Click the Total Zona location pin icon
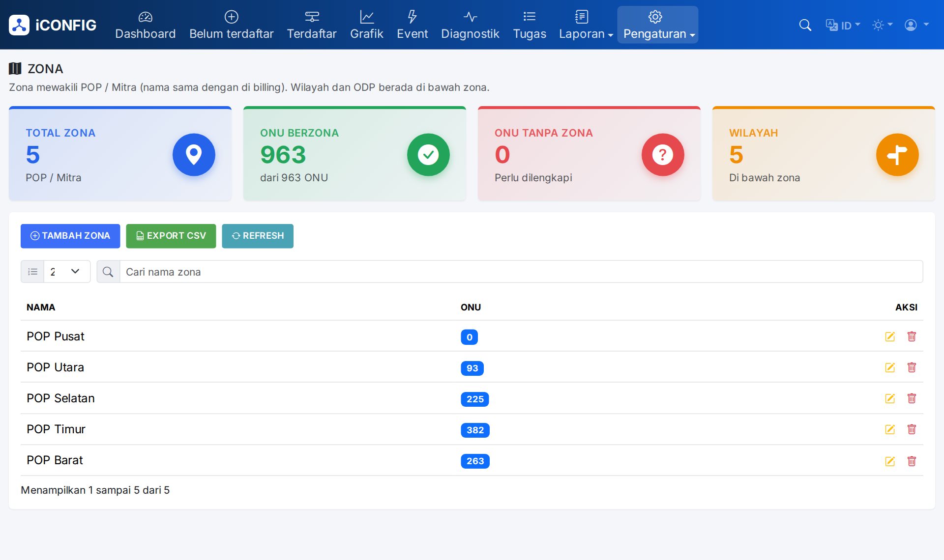 point(194,155)
